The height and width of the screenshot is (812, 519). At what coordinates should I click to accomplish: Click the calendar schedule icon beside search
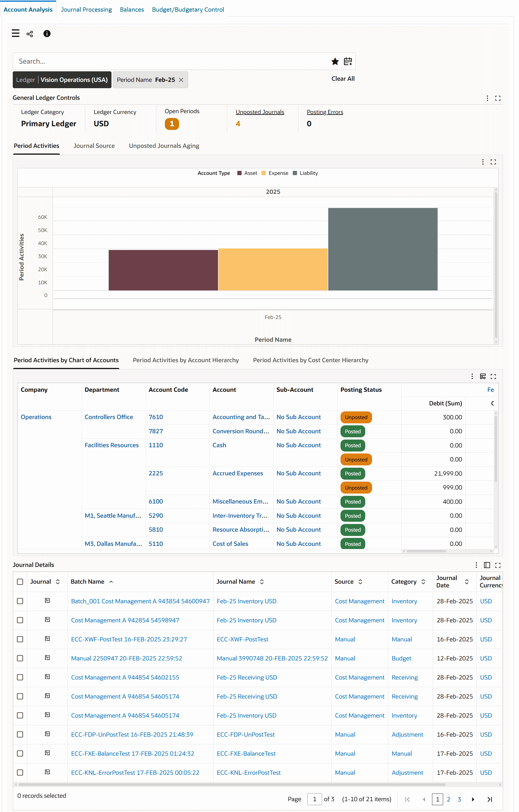348,61
